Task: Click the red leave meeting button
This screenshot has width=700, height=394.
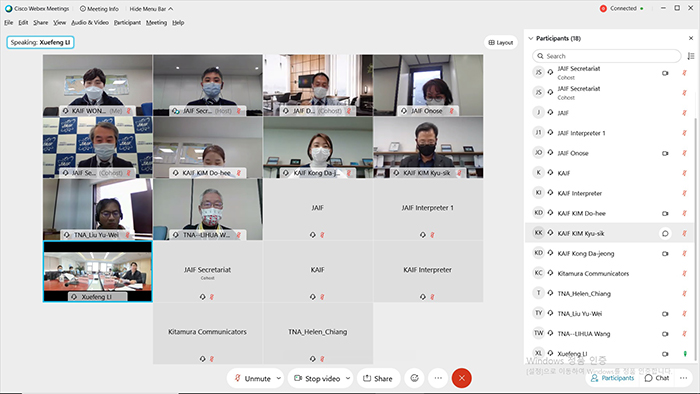Action: point(462,378)
